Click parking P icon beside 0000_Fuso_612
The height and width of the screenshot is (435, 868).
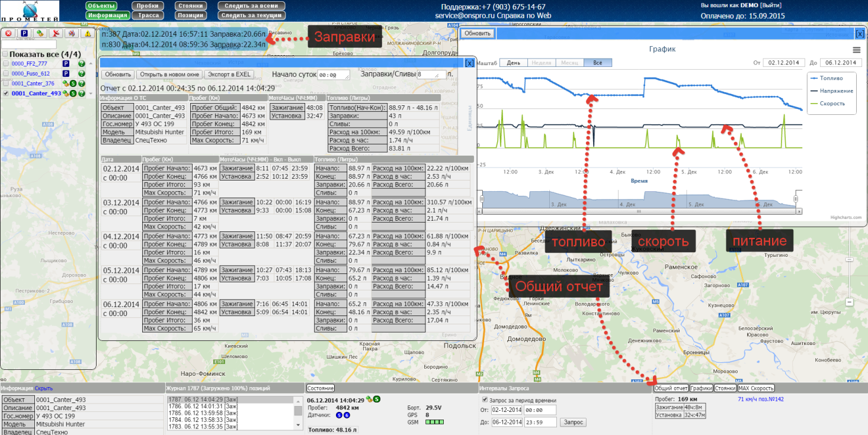(x=66, y=73)
